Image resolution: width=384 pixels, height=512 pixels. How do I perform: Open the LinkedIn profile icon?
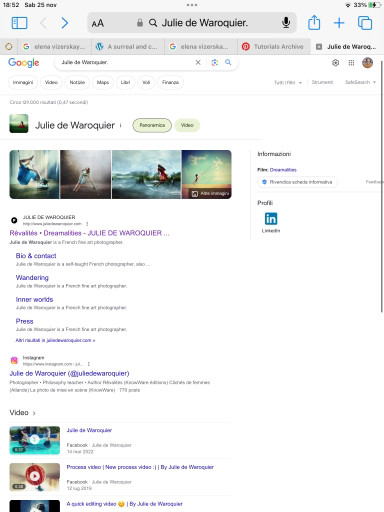[x=271, y=219]
